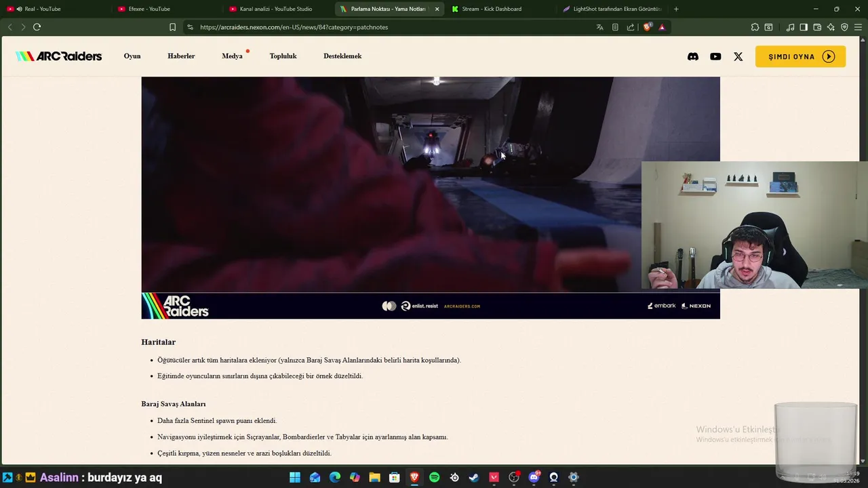Open the extensions puzzle icon
Image resolution: width=868 pixels, height=488 pixels.
[x=755, y=27]
